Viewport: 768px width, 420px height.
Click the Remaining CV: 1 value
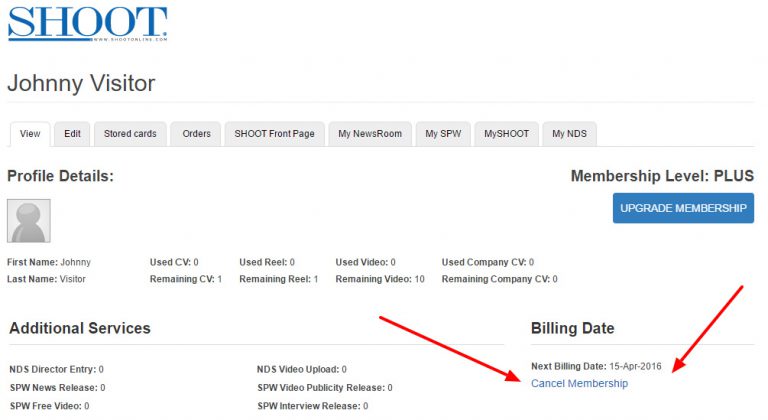click(186, 279)
